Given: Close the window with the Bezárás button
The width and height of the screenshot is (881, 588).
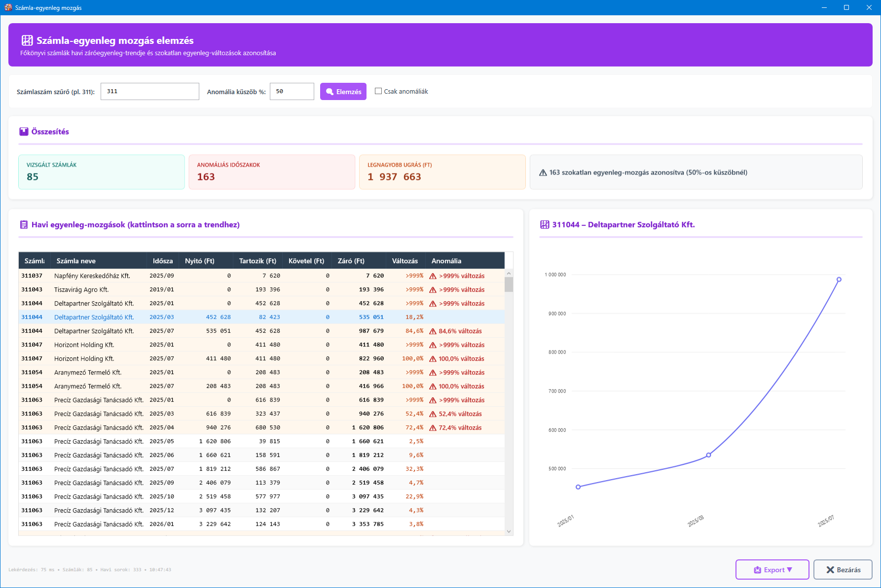Looking at the screenshot, I should point(843,570).
